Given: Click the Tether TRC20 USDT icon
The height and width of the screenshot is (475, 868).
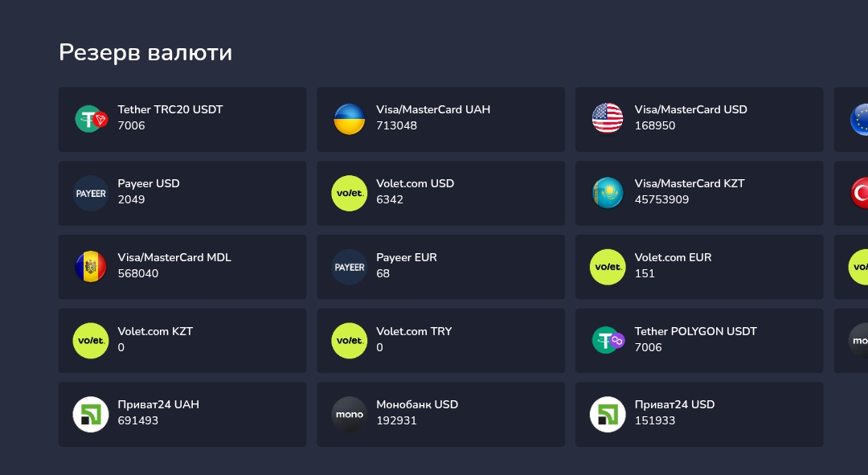Looking at the screenshot, I should (91, 119).
